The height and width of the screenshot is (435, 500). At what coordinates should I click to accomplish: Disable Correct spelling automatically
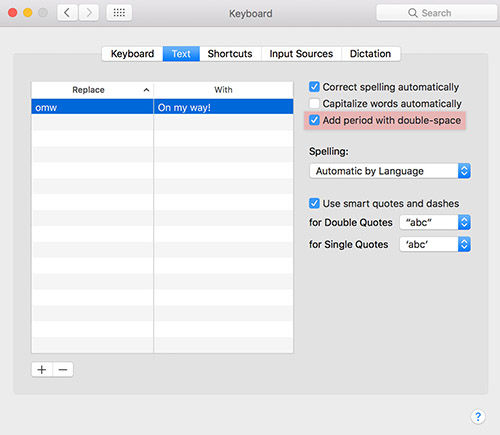(x=314, y=87)
